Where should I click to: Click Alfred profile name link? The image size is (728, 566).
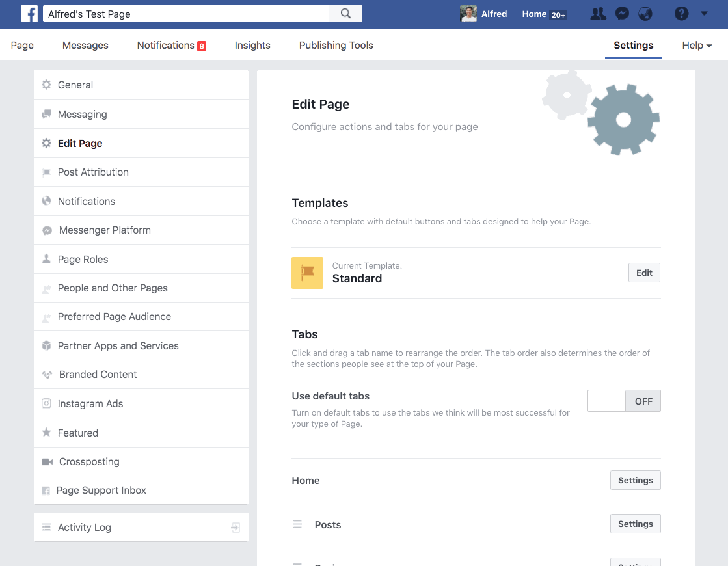tap(494, 14)
